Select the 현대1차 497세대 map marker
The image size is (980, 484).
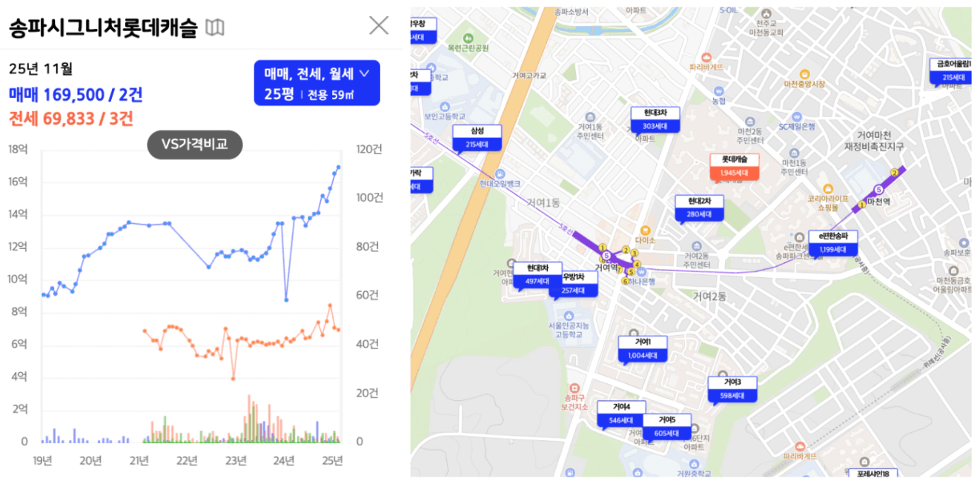(537, 274)
